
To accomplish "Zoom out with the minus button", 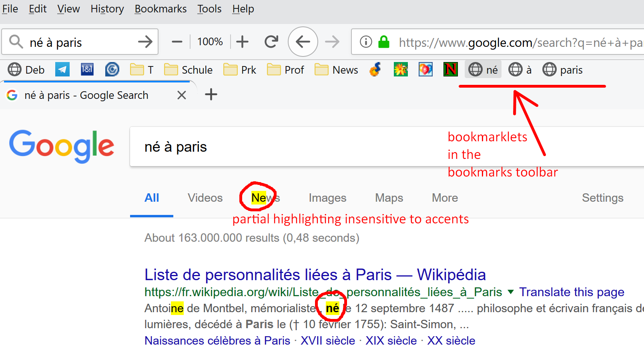I will tap(177, 42).
